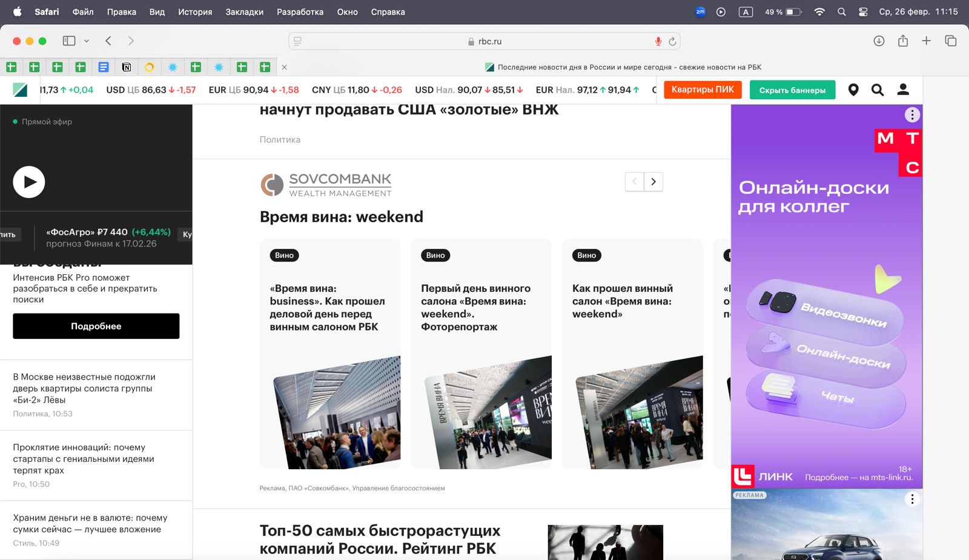Open the Apple menu
Image resolution: width=969 pixels, height=560 pixels.
coord(18,12)
